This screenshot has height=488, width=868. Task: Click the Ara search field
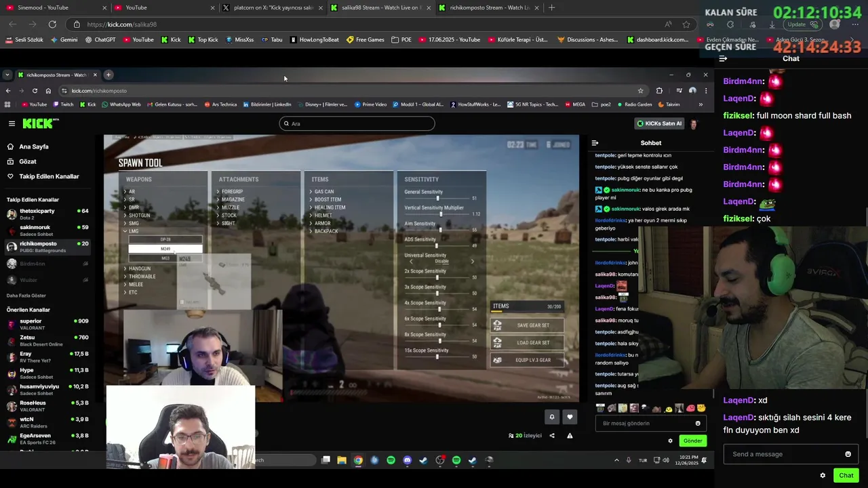[x=357, y=123]
